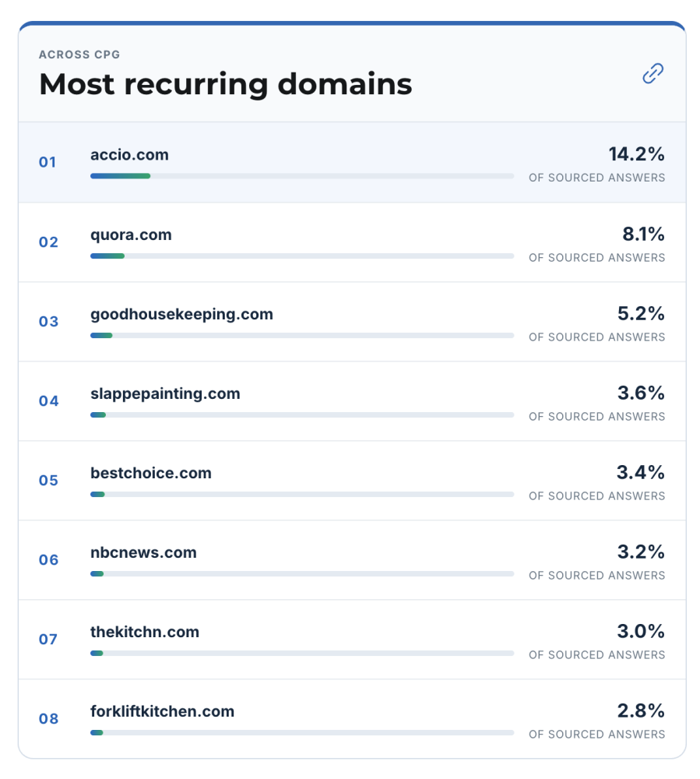
Task: Click the 2.8% value for forkliftkitchen.com
Action: click(642, 711)
